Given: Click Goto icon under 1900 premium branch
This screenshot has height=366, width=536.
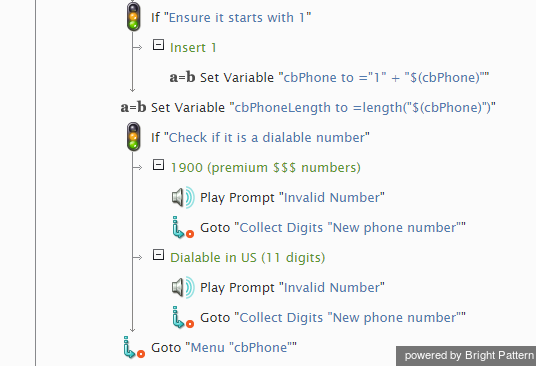Looking at the screenshot, I should tap(183, 227).
